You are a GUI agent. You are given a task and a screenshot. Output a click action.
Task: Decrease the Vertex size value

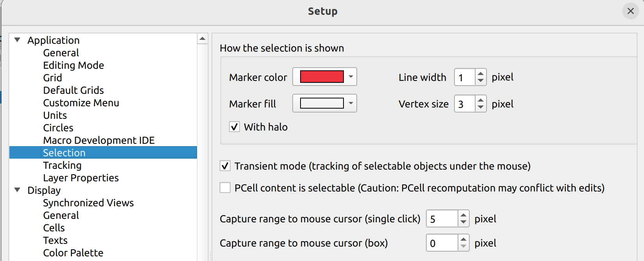click(x=481, y=107)
